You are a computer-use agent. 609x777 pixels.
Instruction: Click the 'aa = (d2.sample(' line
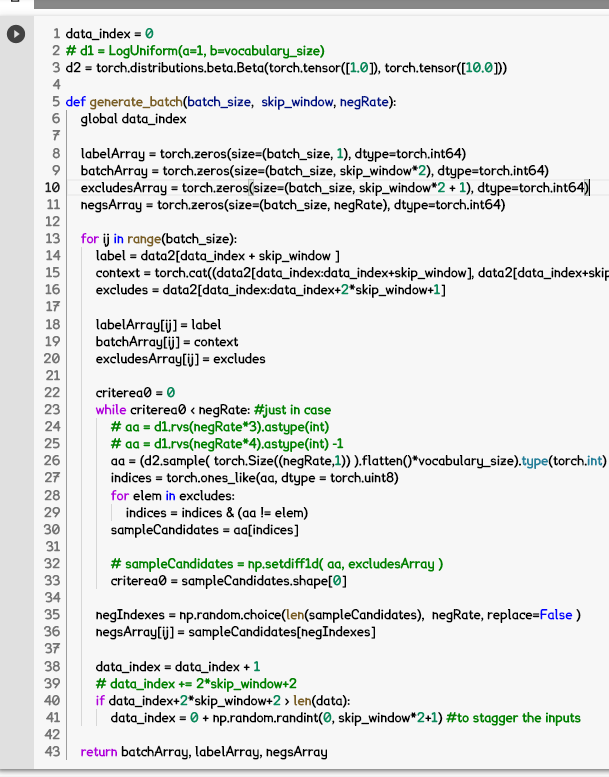pos(358,461)
